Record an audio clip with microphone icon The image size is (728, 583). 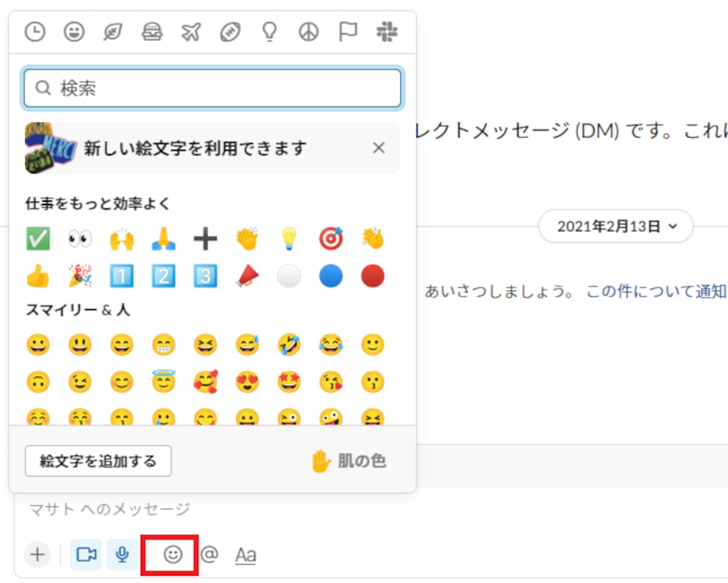[x=123, y=554]
